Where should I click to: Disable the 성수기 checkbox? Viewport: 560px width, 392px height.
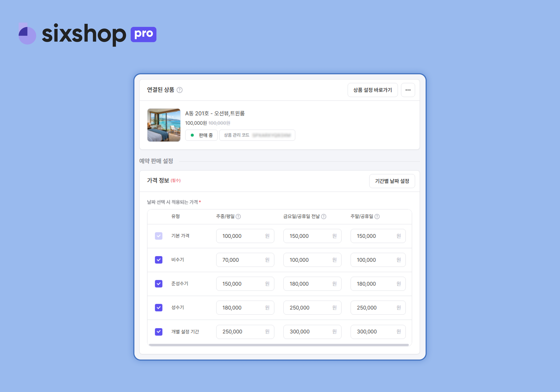pos(159,308)
